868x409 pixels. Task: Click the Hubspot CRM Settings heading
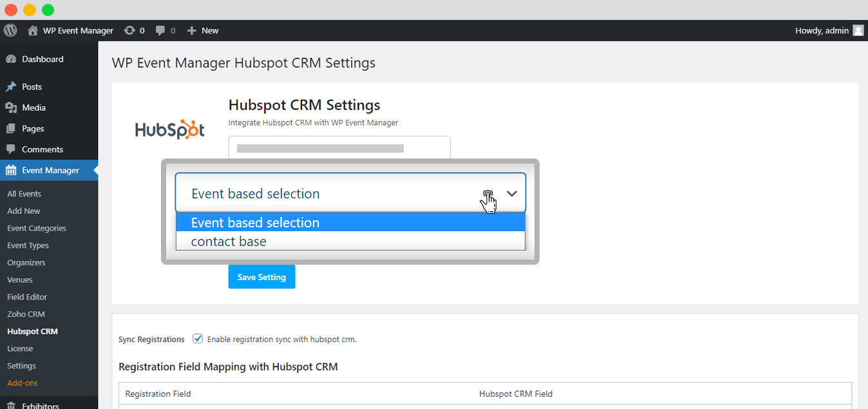(x=305, y=105)
